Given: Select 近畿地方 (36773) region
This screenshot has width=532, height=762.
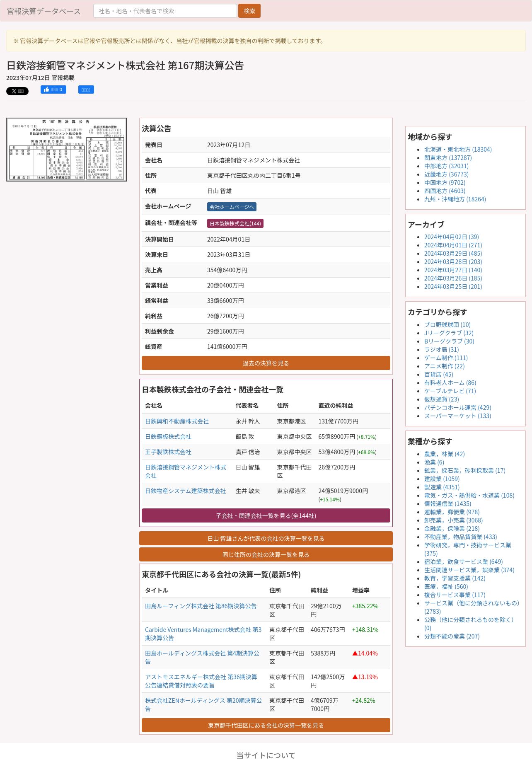Looking at the screenshot, I should point(446,174).
